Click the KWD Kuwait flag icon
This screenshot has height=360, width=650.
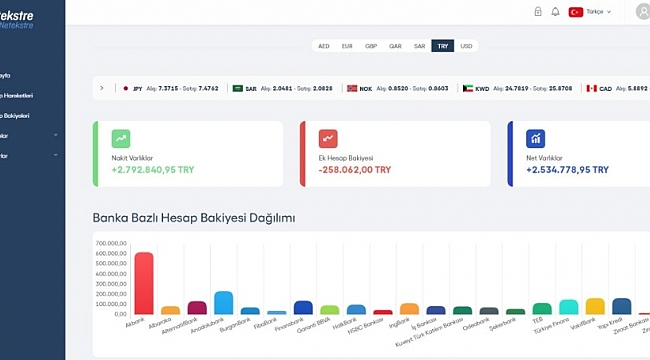point(468,88)
